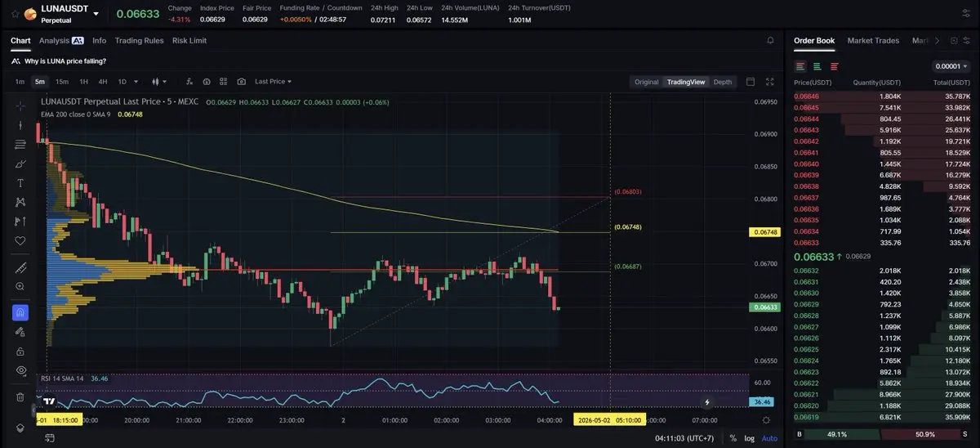Open the object tree layers icon
The image size is (980, 448).
tap(20, 428)
